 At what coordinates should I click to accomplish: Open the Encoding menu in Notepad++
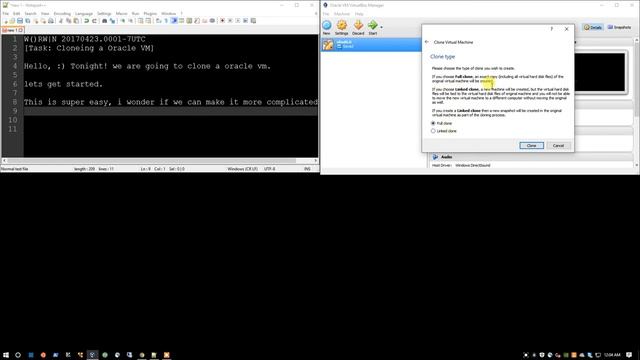62,13
